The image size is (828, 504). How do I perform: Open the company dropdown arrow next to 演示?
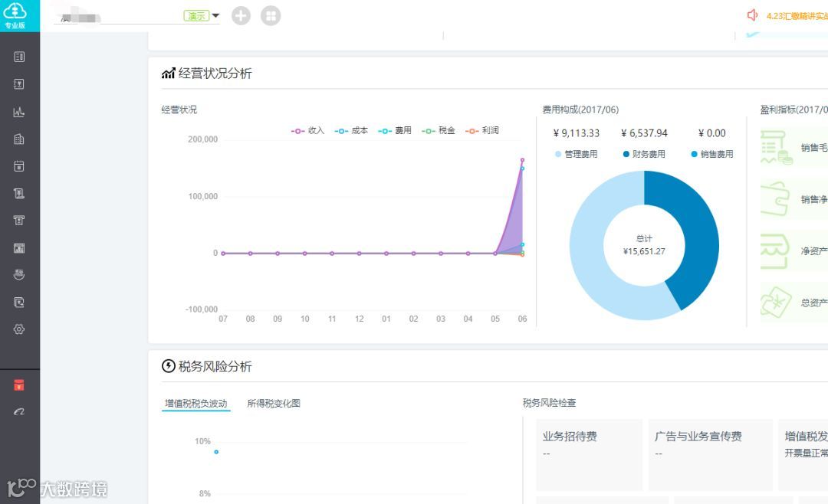[215, 16]
